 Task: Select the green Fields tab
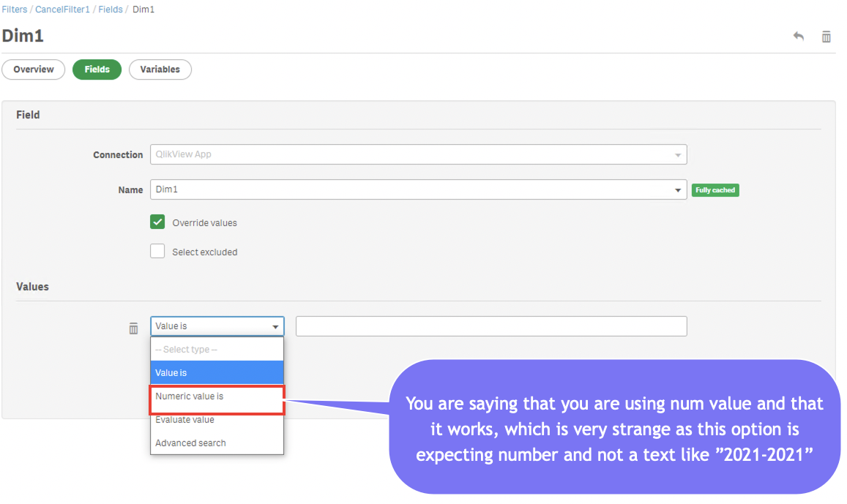click(x=97, y=69)
